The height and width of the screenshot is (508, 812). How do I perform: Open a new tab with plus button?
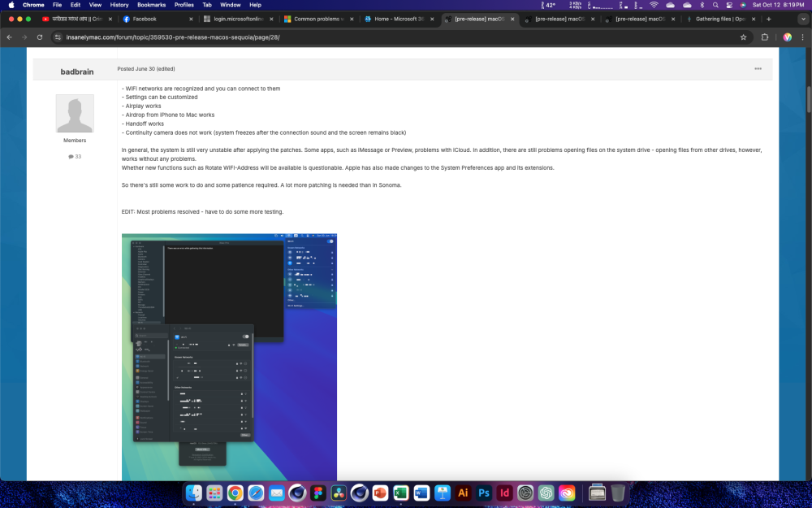tap(768, 20)
